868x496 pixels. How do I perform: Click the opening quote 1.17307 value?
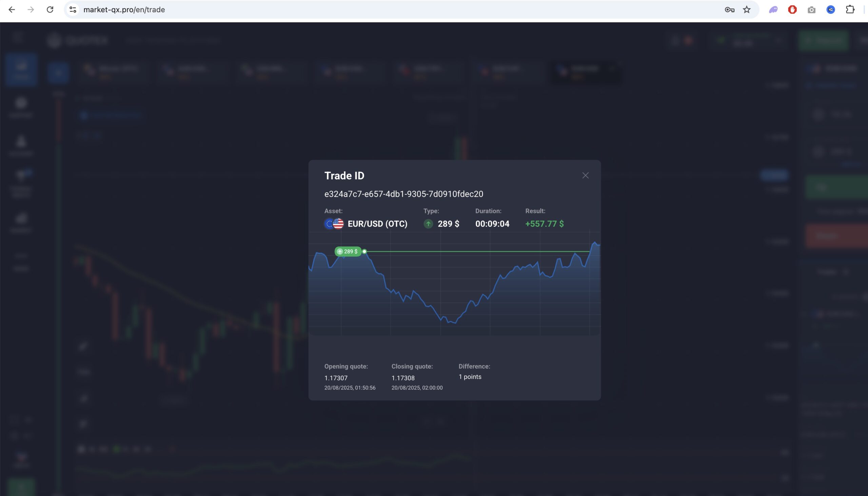click(x=336, y=378)
